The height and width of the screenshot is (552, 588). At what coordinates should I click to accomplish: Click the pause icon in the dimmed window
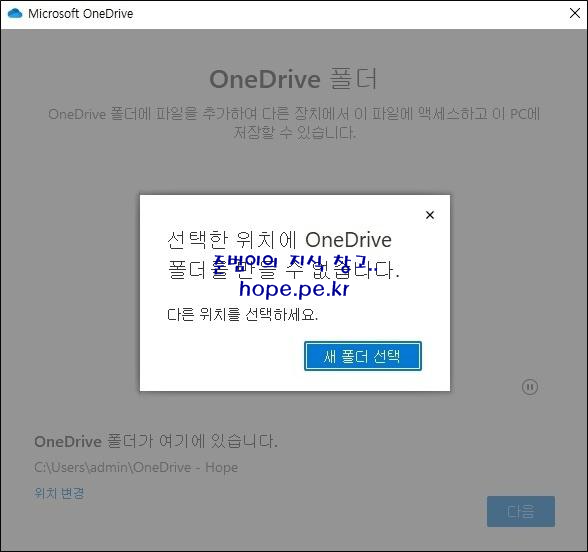[x=530, y=387]
